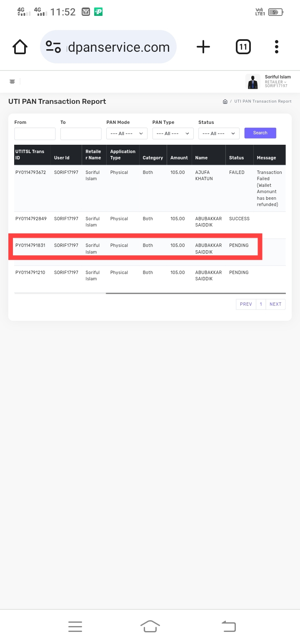Open the browser three-dot menu

(277, 47)
